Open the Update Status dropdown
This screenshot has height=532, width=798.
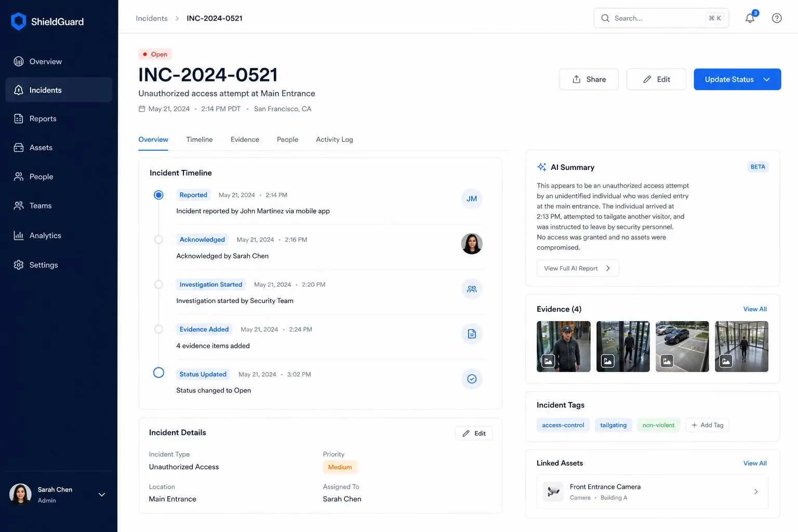coord(737,79)
